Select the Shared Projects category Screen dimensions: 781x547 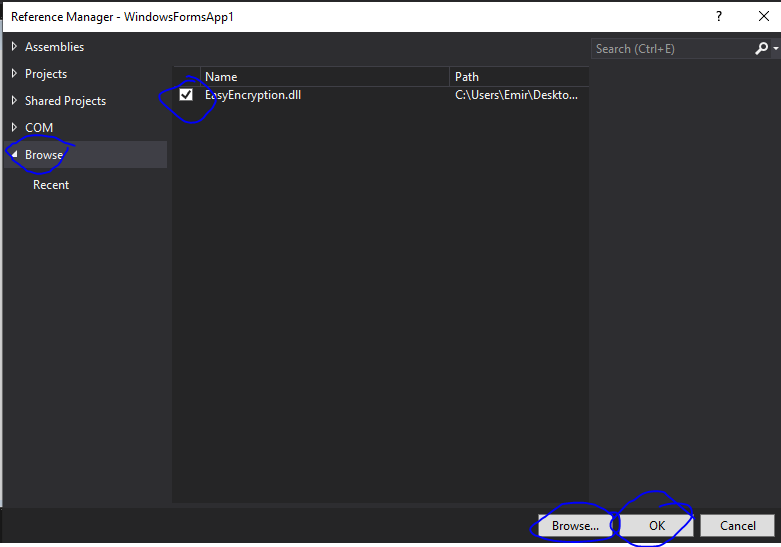pyautogui.click(x=65, y=101)
